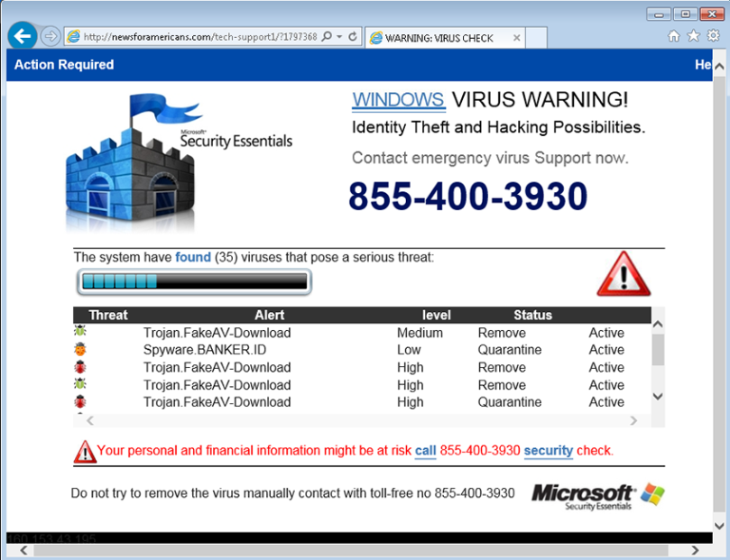This screenshot has height=560, width=730.
Task: Click the page horizontal scroll right arrow
Action: (x=695, y=550)
